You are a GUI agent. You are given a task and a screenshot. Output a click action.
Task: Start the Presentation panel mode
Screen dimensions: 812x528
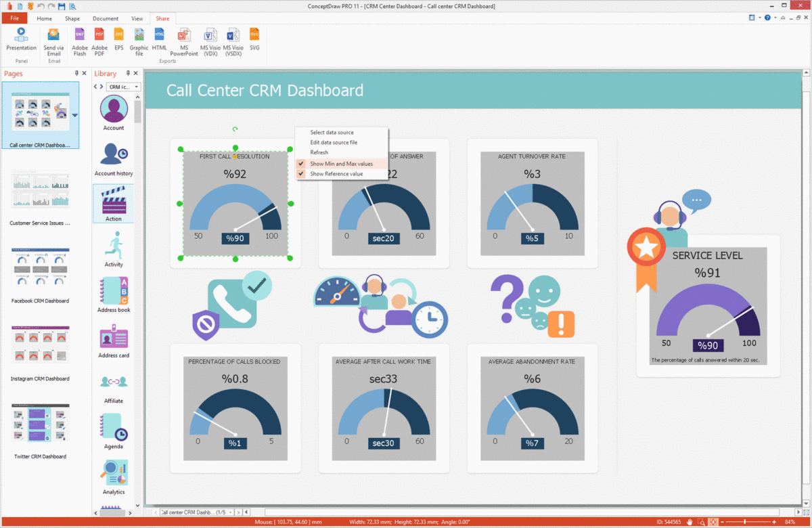pyautogui.click(x=21, y=39)
